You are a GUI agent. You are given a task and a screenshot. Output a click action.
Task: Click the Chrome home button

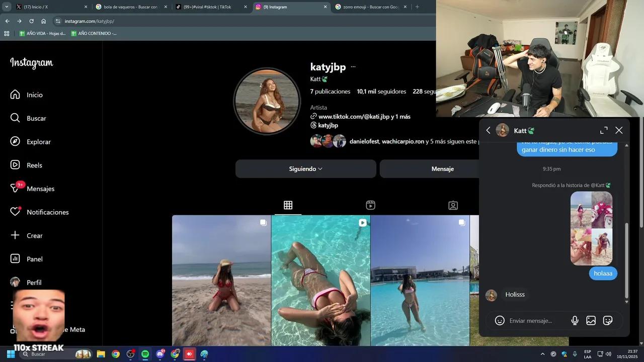tap(44, 21)
